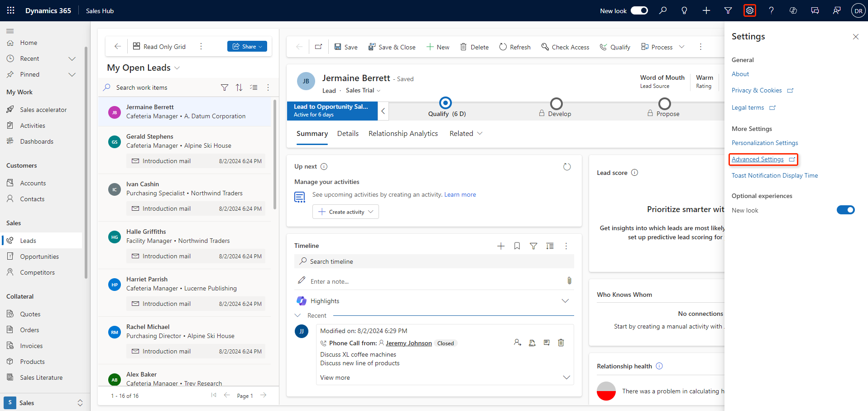The image size is (868, 411).
Task: Expand the Recent section in sidebar
Action: [72, 58]
